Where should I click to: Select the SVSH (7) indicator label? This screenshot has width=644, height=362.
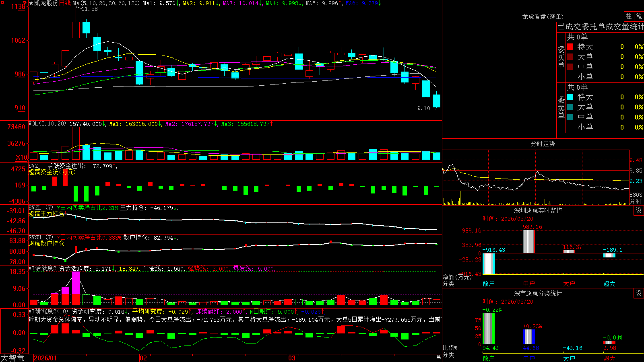[41, 238]
